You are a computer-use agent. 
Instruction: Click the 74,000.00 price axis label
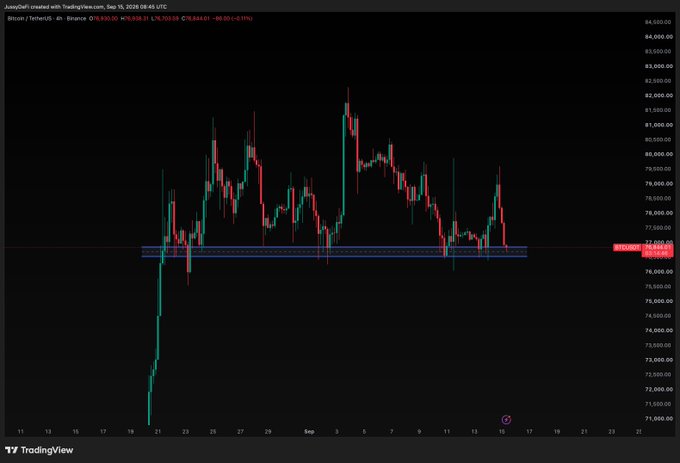coord(659,330)
